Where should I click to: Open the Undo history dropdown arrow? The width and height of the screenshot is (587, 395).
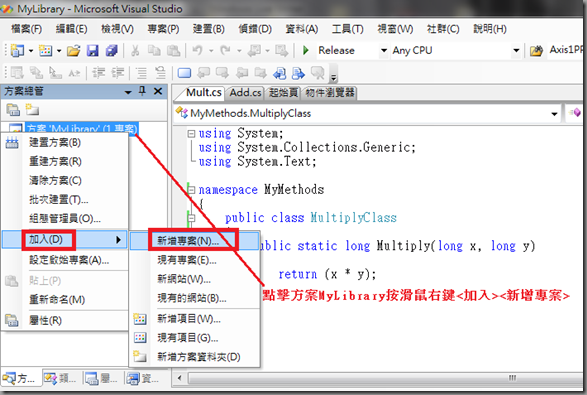tap(211, 51)
